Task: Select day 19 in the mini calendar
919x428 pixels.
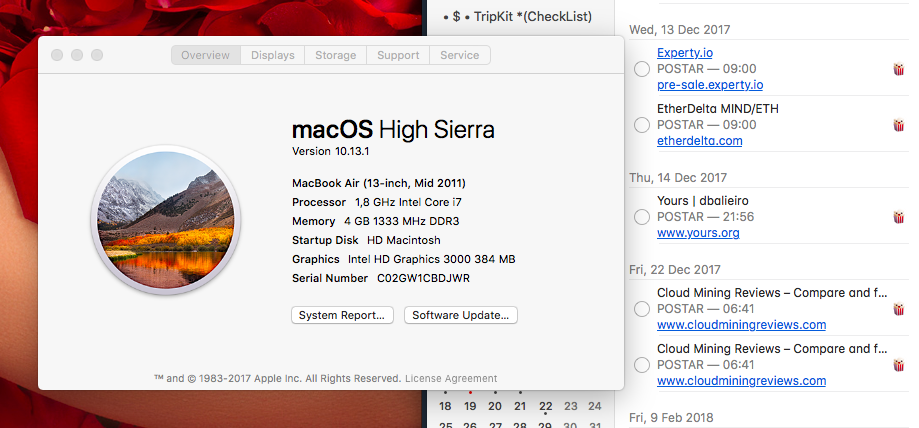Action: pyautogui.click(x=470, y=406)
